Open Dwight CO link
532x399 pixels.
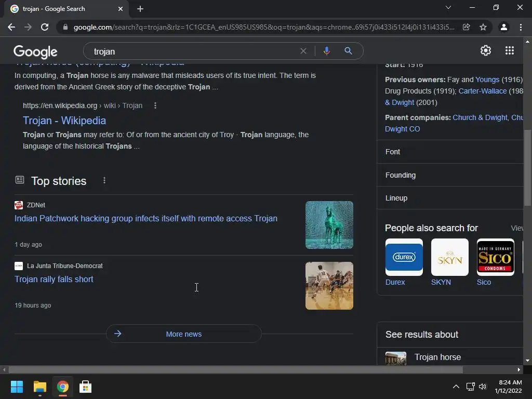[x=403, y=129]
